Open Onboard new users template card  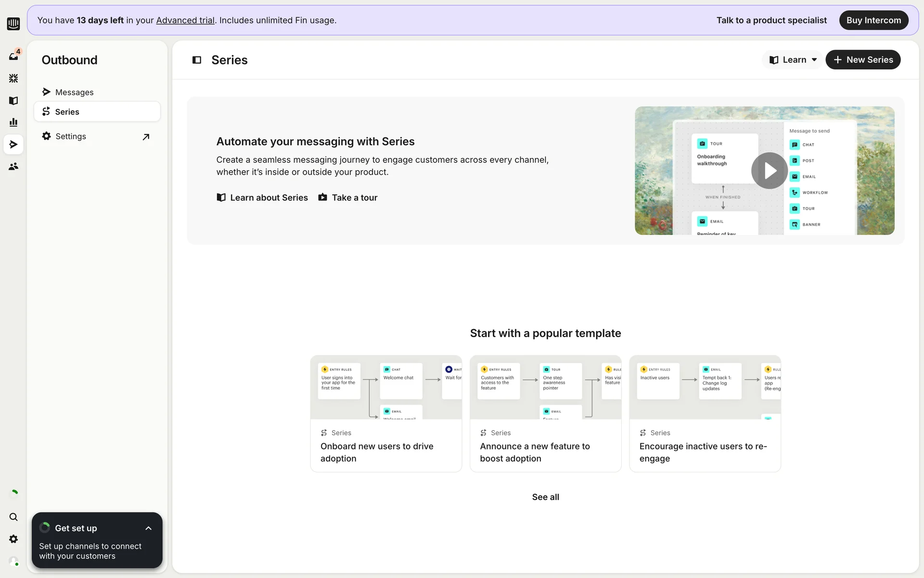[386, 413]
